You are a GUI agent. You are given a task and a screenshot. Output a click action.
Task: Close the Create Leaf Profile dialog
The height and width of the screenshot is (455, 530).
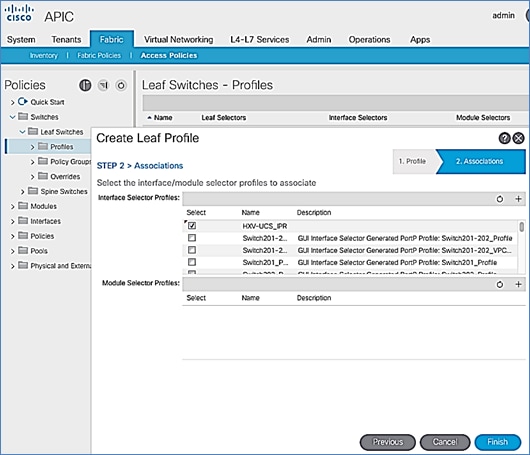(519, 138)
